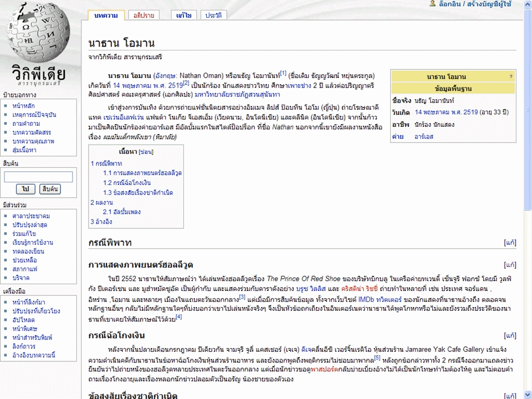Go to สุ่มเนื้อหา random article link
Screen dimensions: 532x399
(24, 150)
